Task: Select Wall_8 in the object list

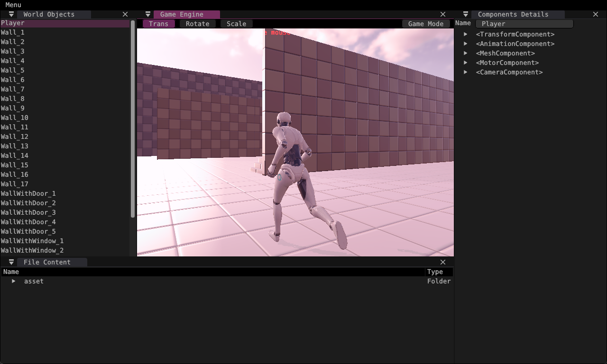Action: click(x=65, y=99)
